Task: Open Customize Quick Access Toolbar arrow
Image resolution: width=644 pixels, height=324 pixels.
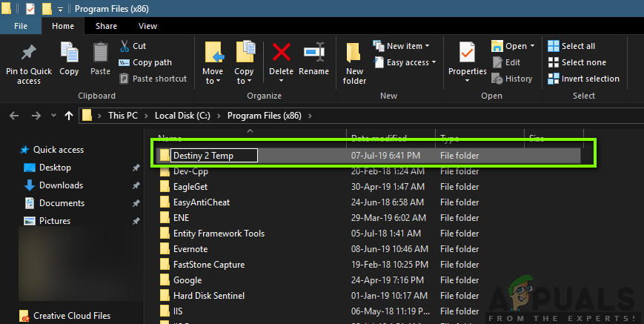Action: click(x=60, y=9)
